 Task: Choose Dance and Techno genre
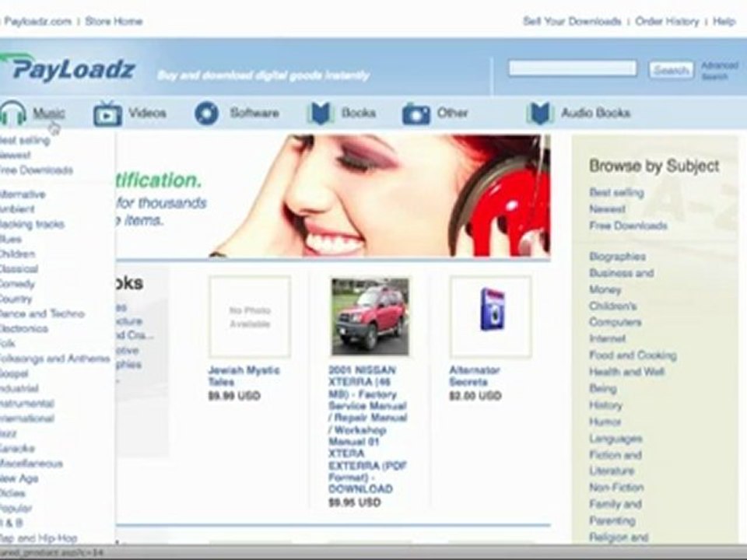(x=42, y=313)
